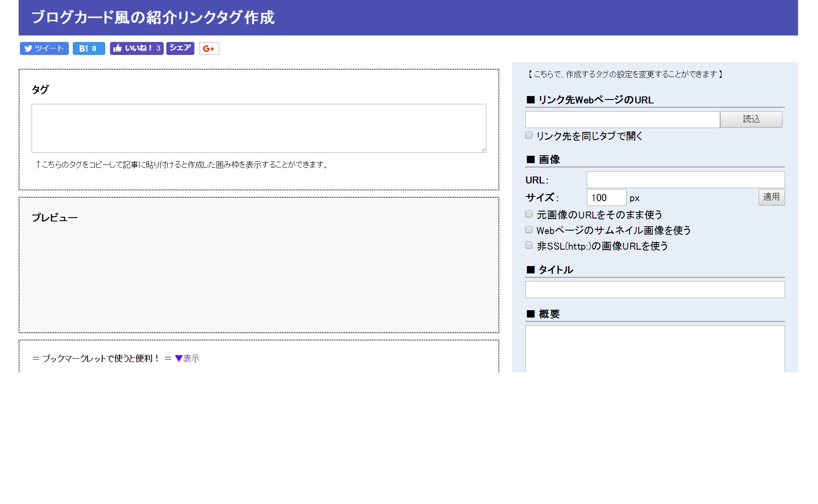Click the Facebook いいね! like button
The width and height of the screenshot is (818, 504).
point(136,48)
